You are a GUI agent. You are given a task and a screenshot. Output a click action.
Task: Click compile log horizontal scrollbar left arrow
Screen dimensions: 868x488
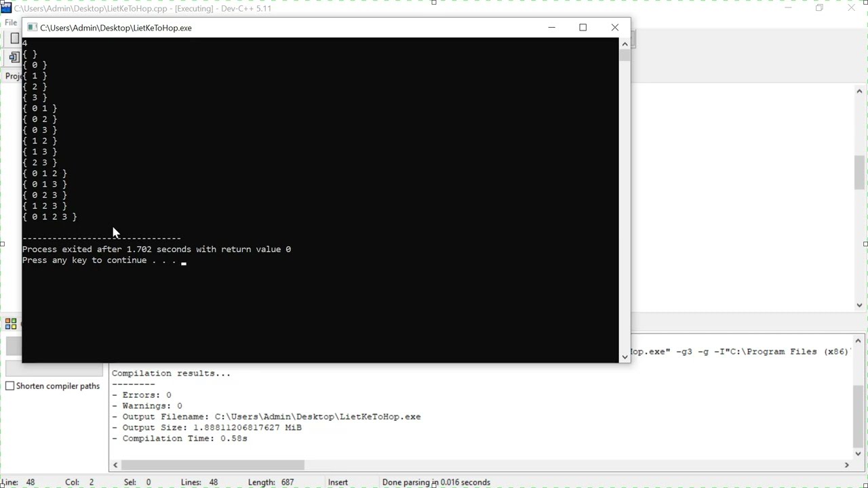[115, 465]
